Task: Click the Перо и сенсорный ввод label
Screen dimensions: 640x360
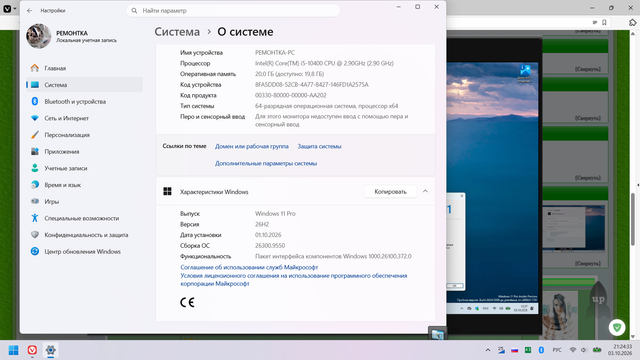Action: tap(213, 116)
